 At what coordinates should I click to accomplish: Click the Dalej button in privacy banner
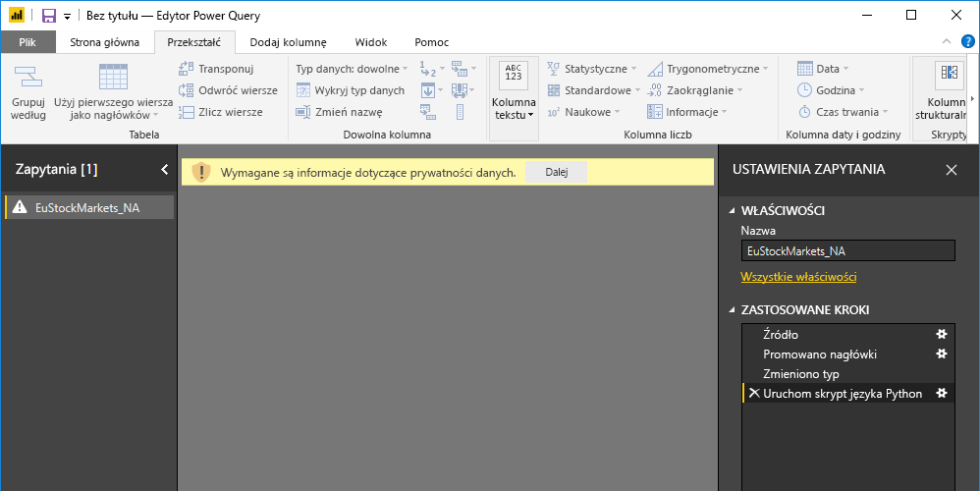click(x=556, y=173)
